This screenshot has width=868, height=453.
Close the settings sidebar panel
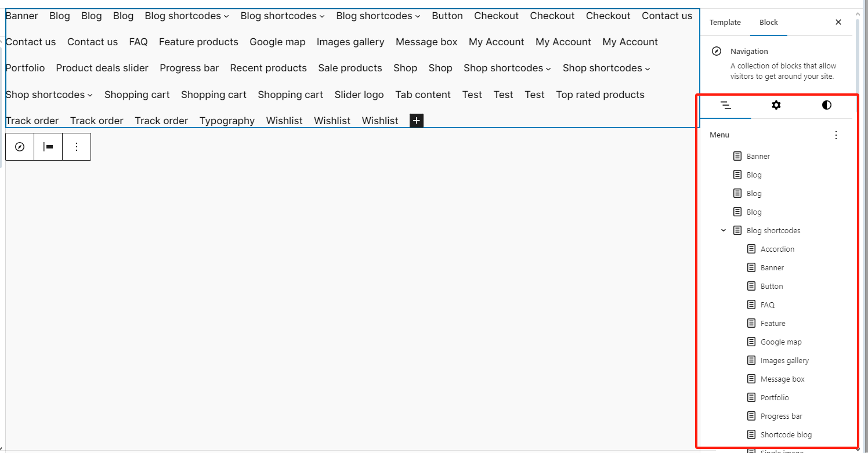click(x=838, y=22)
